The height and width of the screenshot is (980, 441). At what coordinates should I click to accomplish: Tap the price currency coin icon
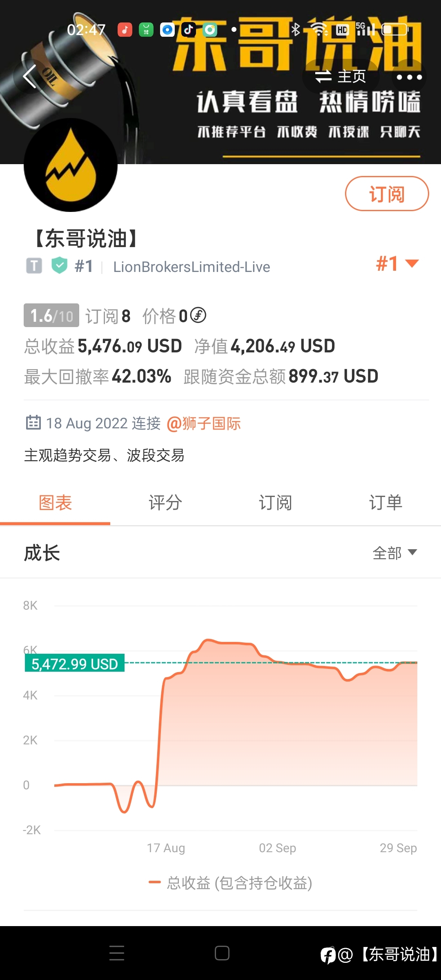point(198,315)
